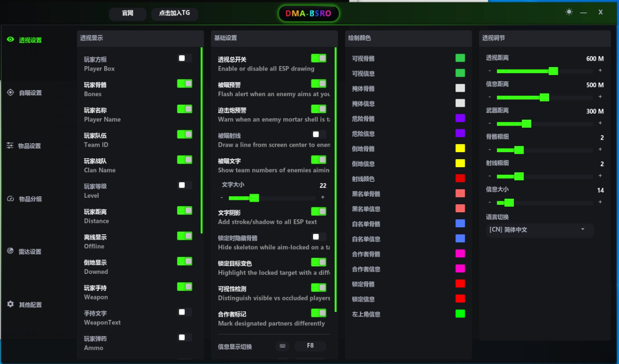Open the 透视设置 eye icon tab
The height and width of the screenshot is (364, 619).
[x=11, y=40]
